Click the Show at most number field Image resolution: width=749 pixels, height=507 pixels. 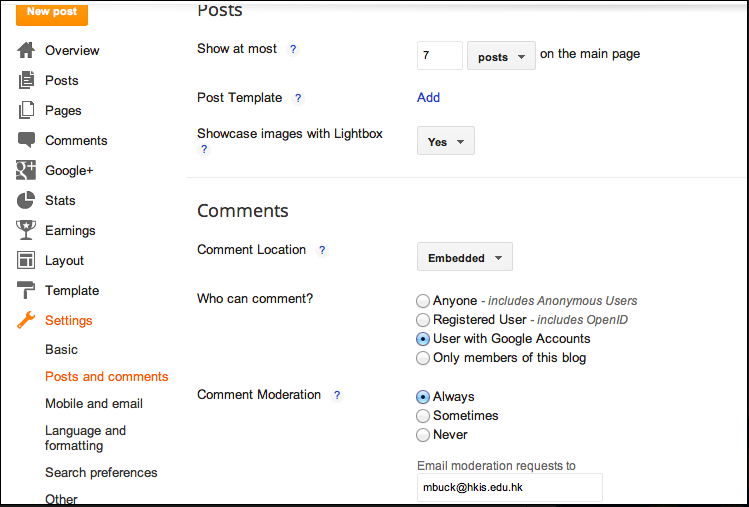coord(439,56)
